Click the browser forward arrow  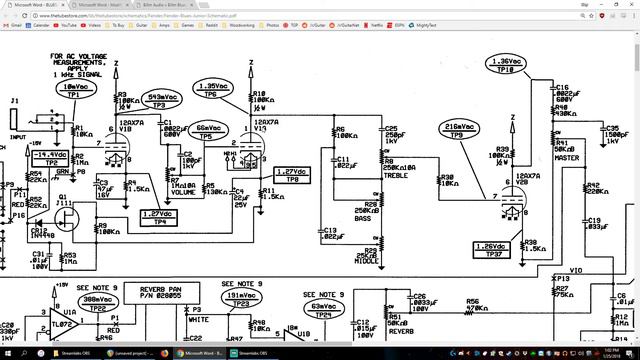click(x=15, y=16)
